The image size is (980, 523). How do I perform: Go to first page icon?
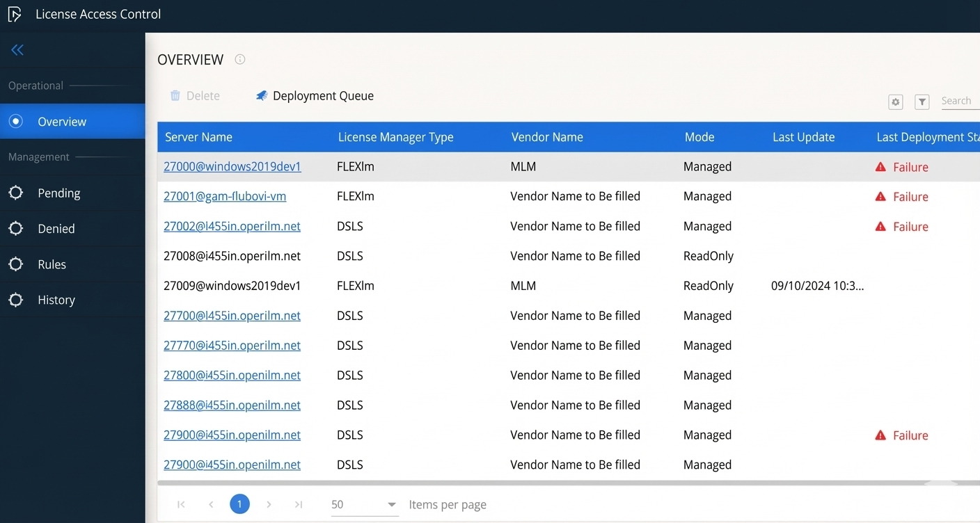coord(181,504)
